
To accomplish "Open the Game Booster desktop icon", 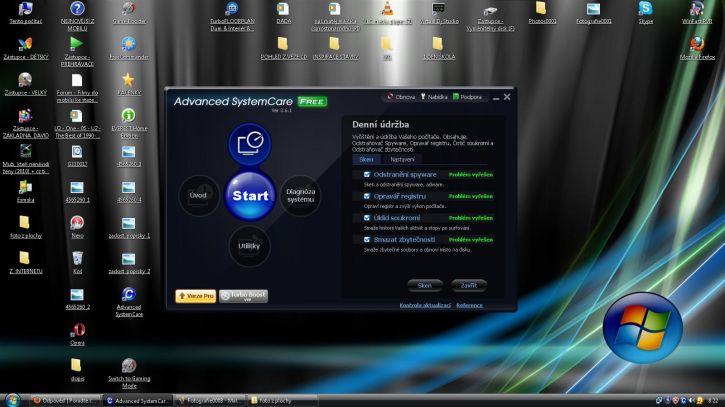I will click(x=129, y=12).
